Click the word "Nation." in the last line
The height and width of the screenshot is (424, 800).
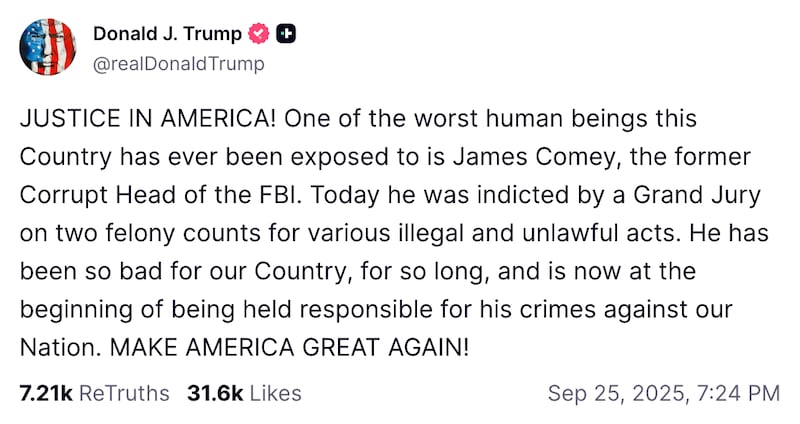(x=58, y=348)
